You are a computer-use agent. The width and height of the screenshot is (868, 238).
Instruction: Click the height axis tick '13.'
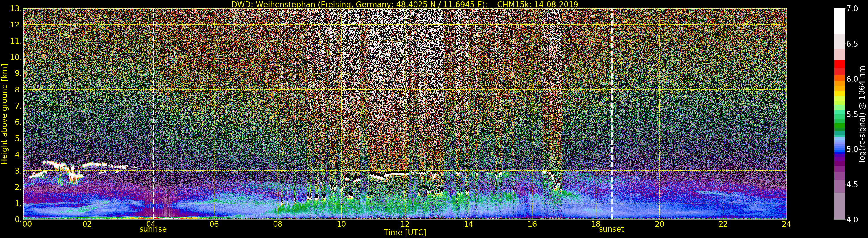click(16, 9)
